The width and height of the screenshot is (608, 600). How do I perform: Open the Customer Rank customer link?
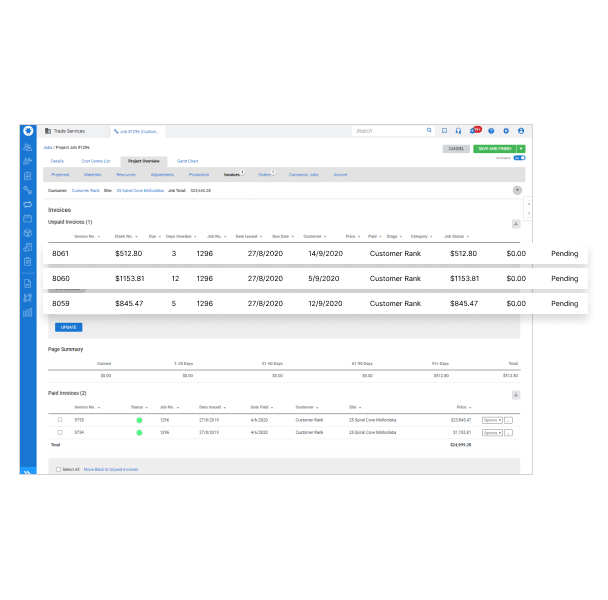tap(86, 190)
